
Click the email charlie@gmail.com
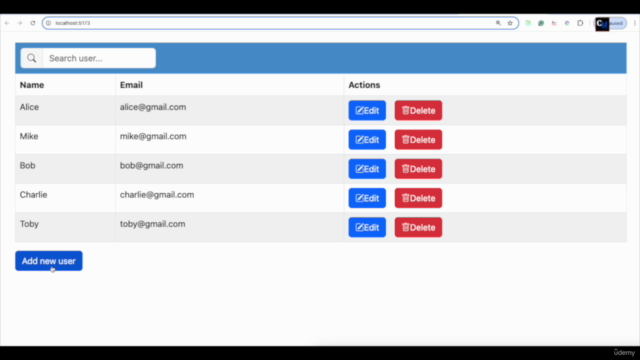pos(157,195)
